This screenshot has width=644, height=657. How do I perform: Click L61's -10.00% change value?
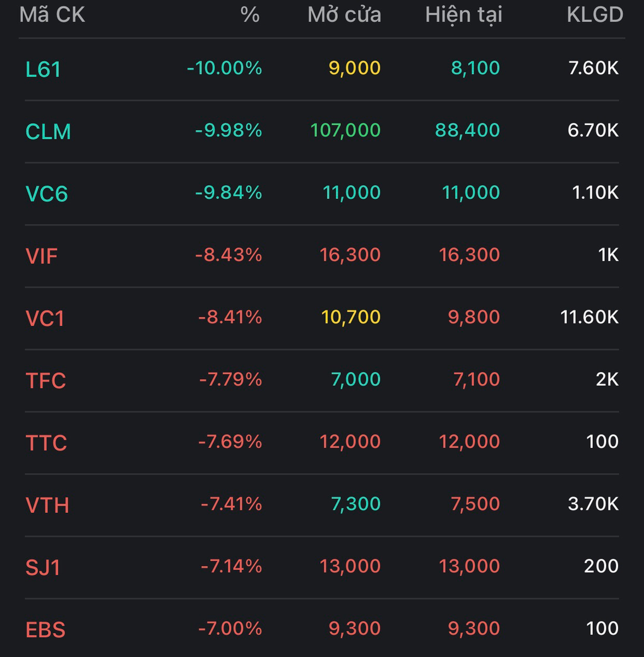coord(224,68)
